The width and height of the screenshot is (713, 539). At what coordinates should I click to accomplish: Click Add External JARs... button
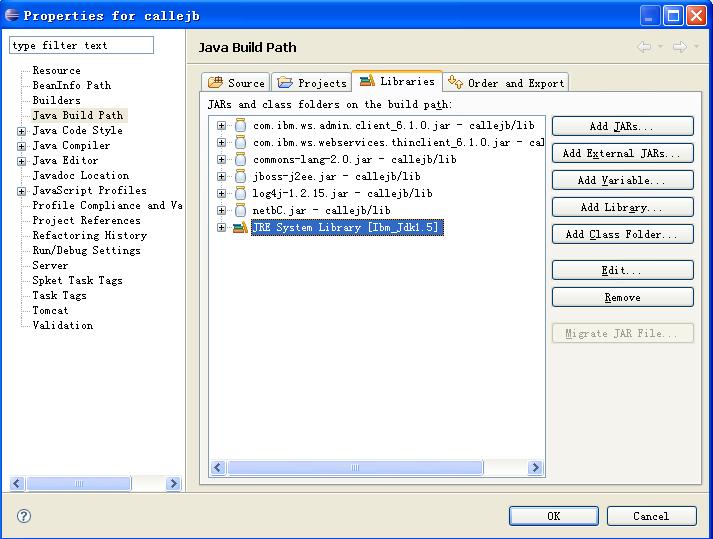point(623,153)
